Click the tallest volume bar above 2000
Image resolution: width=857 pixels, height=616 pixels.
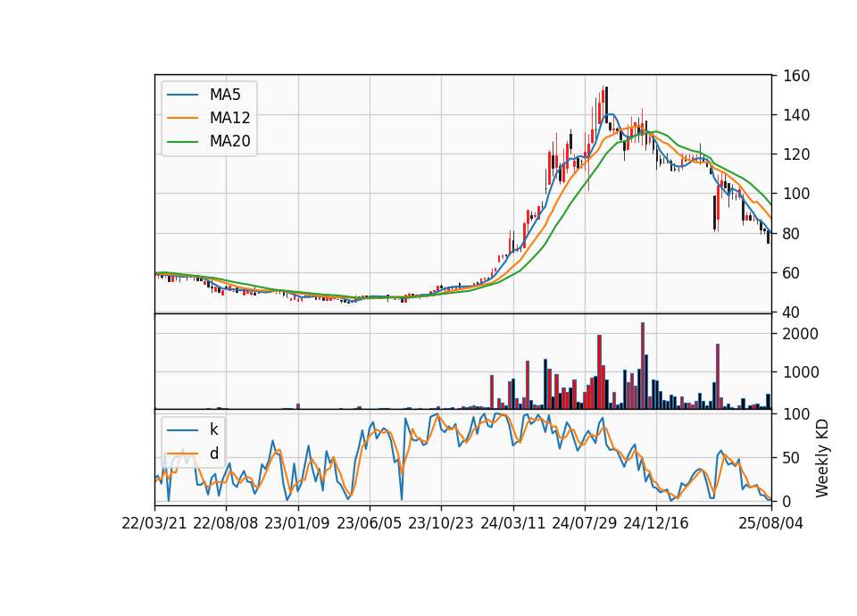coord(643,365)
